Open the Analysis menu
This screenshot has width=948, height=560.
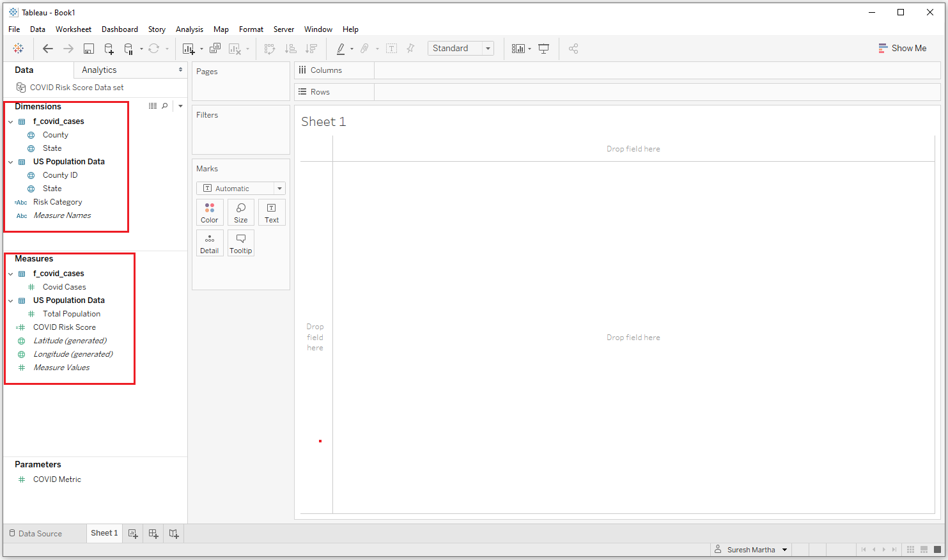[x=189, y=29]
